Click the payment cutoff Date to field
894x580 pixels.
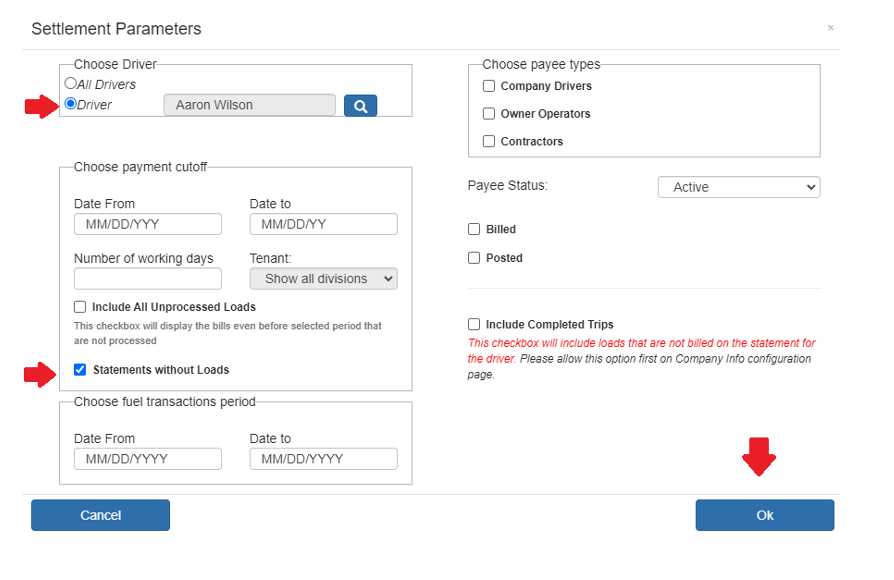tap(323, 224)
